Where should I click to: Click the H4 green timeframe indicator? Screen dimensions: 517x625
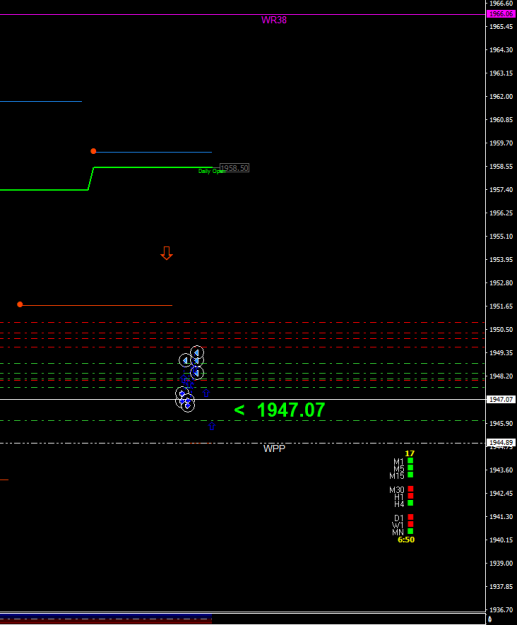coord(411,503)
